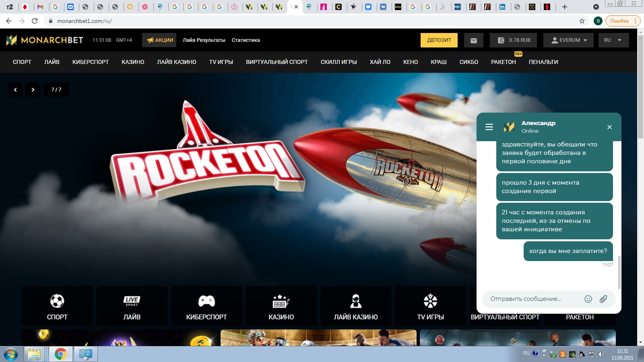Open the TV Игры tile

tap(431, 306)
